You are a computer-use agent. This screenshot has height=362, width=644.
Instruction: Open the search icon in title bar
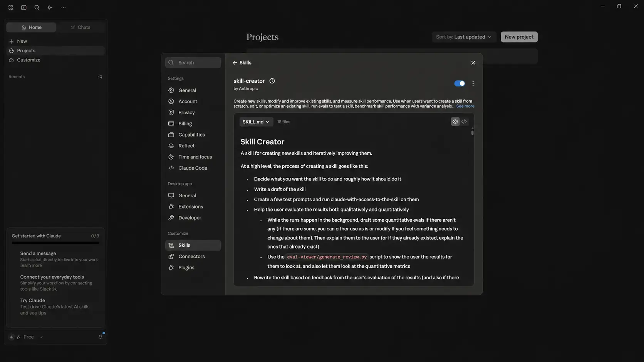37,7
